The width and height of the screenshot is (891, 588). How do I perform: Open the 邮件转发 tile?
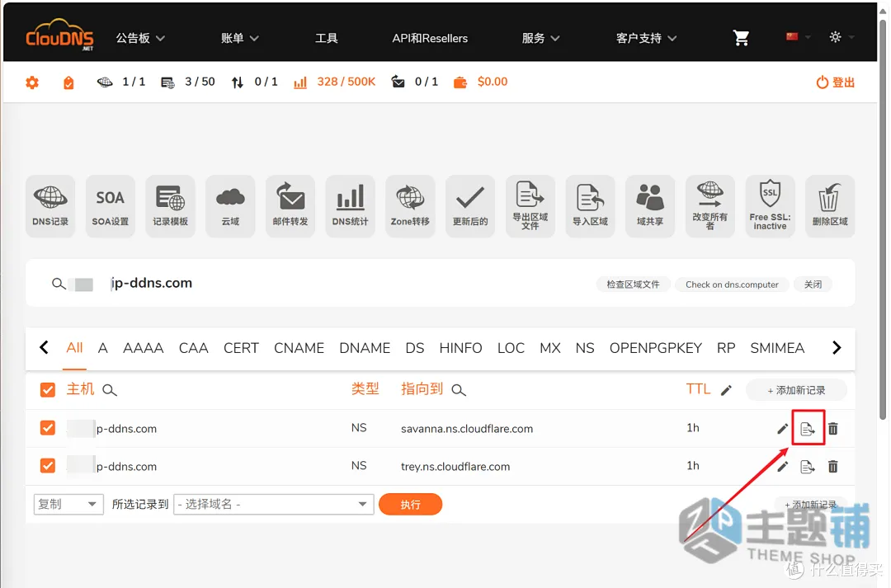(x=290, y=205)
